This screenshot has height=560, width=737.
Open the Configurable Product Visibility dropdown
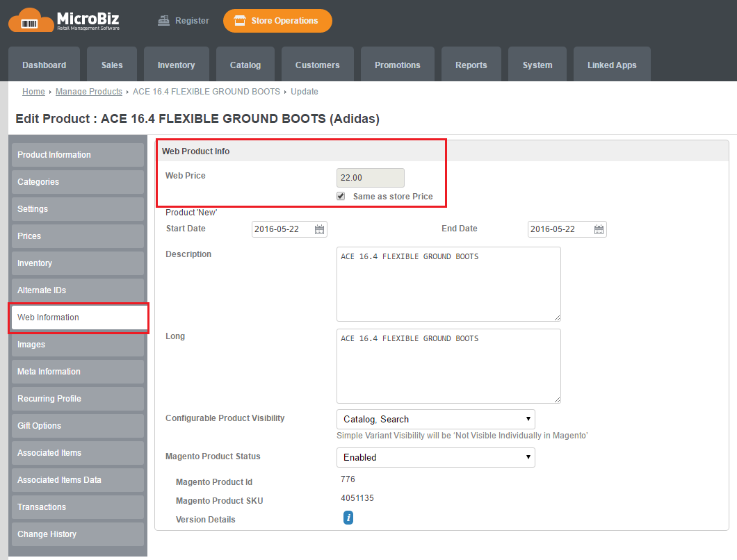tap(436, 419)
